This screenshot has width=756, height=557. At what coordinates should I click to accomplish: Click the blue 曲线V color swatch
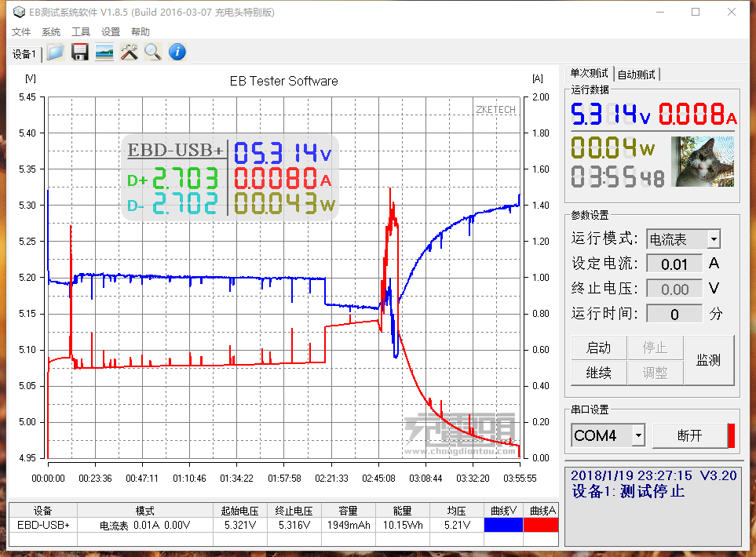click(503, 525)
